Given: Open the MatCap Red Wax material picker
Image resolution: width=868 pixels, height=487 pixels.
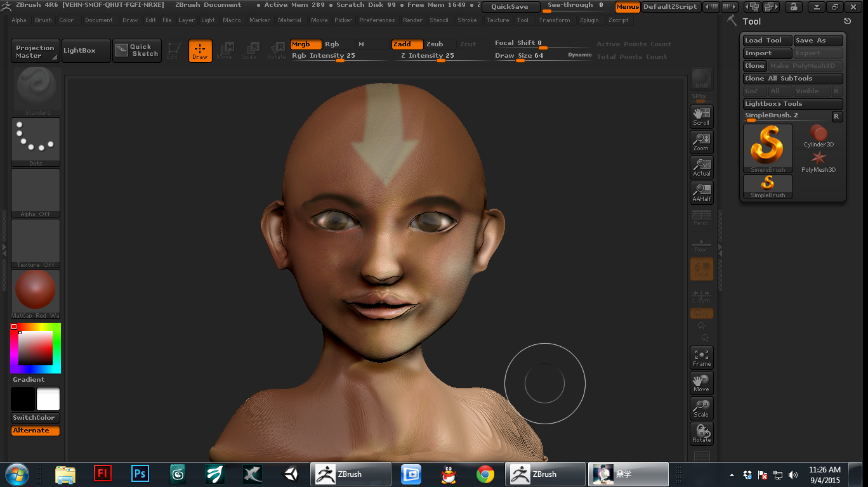Looking at the screenshot, I should [x=36, y=294].
